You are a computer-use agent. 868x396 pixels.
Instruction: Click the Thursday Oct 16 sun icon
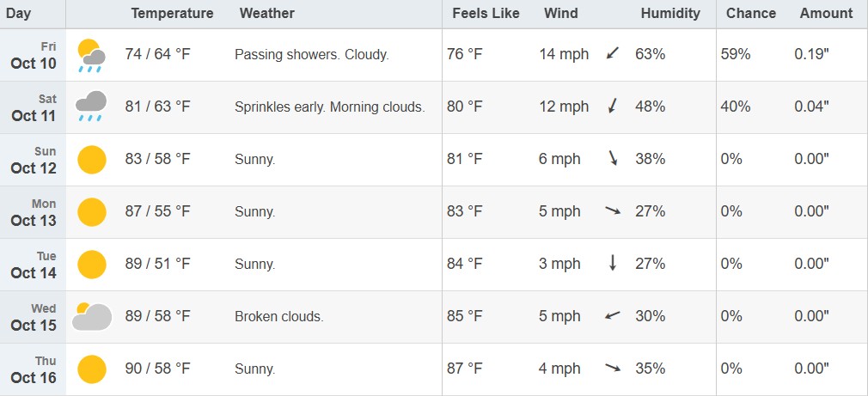(91, 369)
